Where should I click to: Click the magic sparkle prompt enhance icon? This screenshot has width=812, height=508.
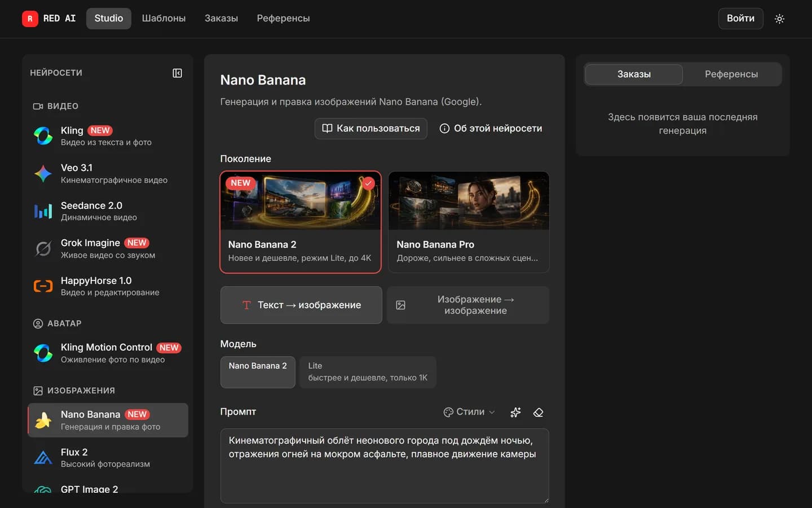[515, 412]
